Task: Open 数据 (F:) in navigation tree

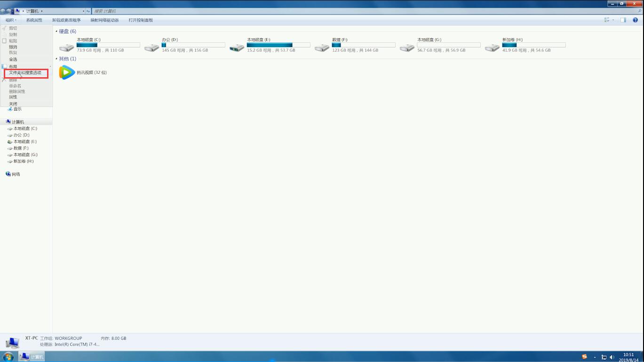Action: tap(21, 148)
